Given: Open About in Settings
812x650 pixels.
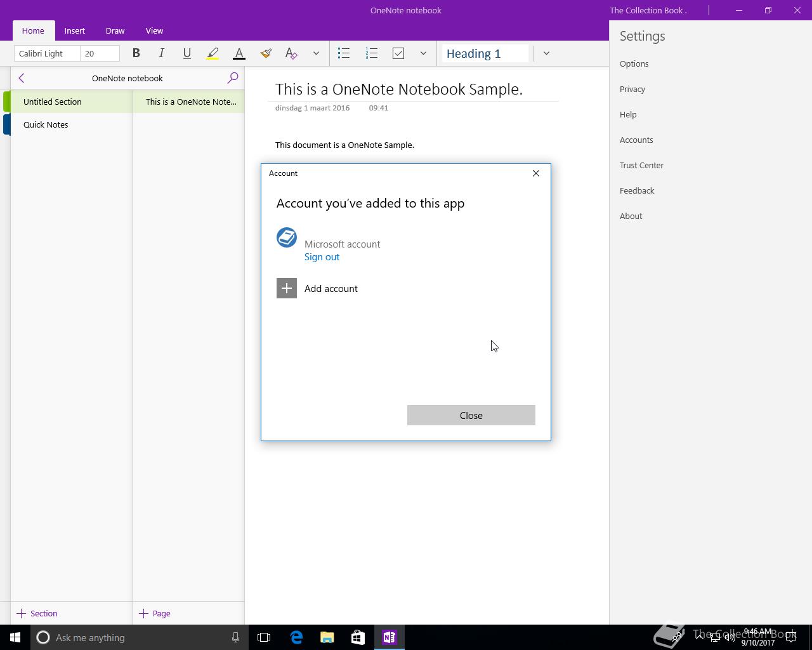Looking at the screenshot, I should coord(631,216).
